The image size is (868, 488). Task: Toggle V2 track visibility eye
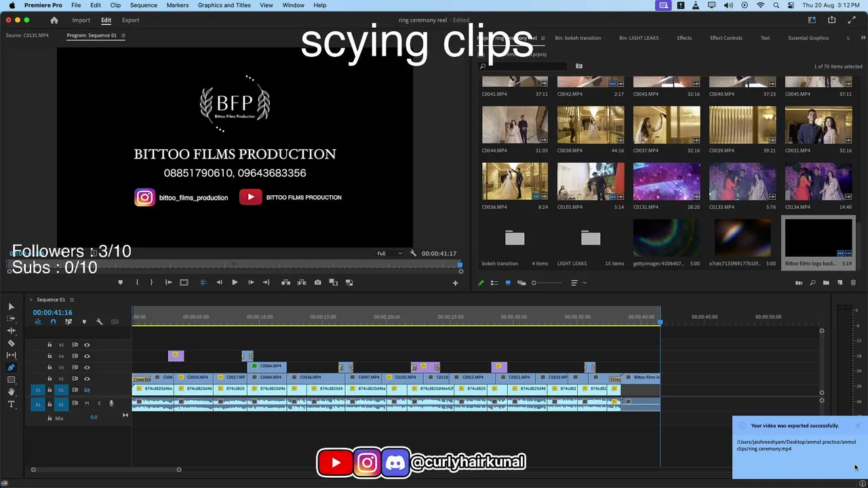87,379
